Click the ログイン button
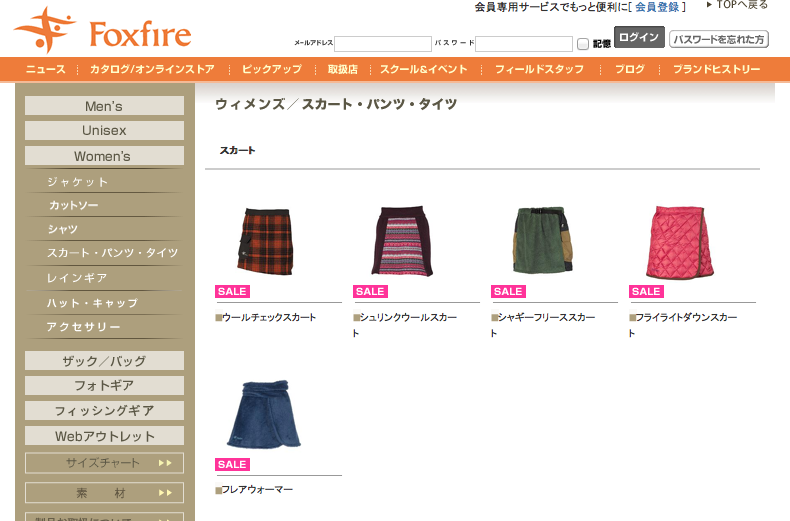This screenshot has width=790, height=521. (x=639, y=37)
